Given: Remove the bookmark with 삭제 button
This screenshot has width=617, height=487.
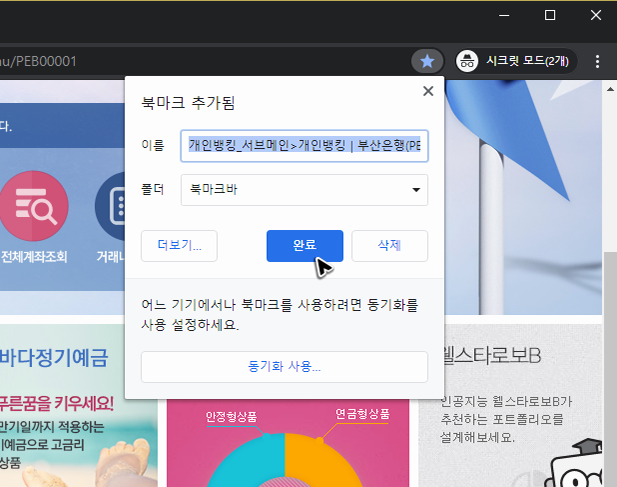Looking at the screenshot, I should 390,246.
